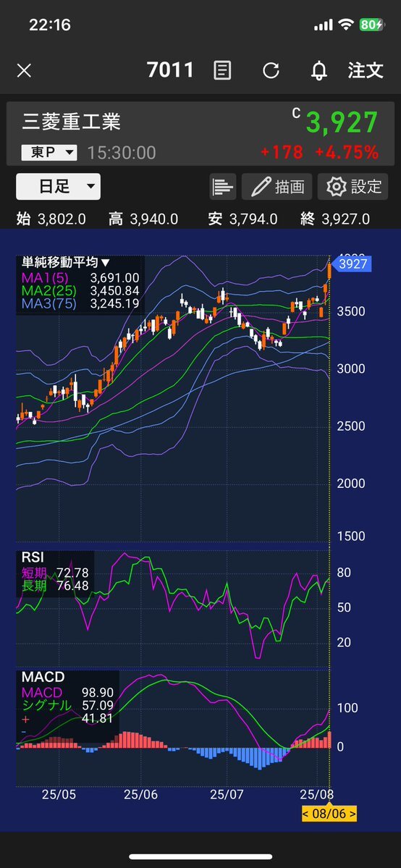Close the 7011 chart screen
The height and width of the screenshot is (868, 401).
[x=24, y=71]
